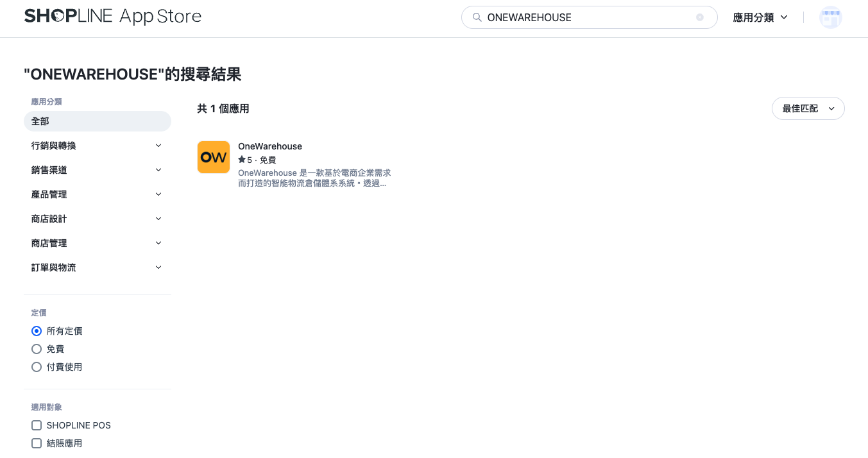
Task: Expand the 訂單與物流 chevron
Action: point(158,267)
